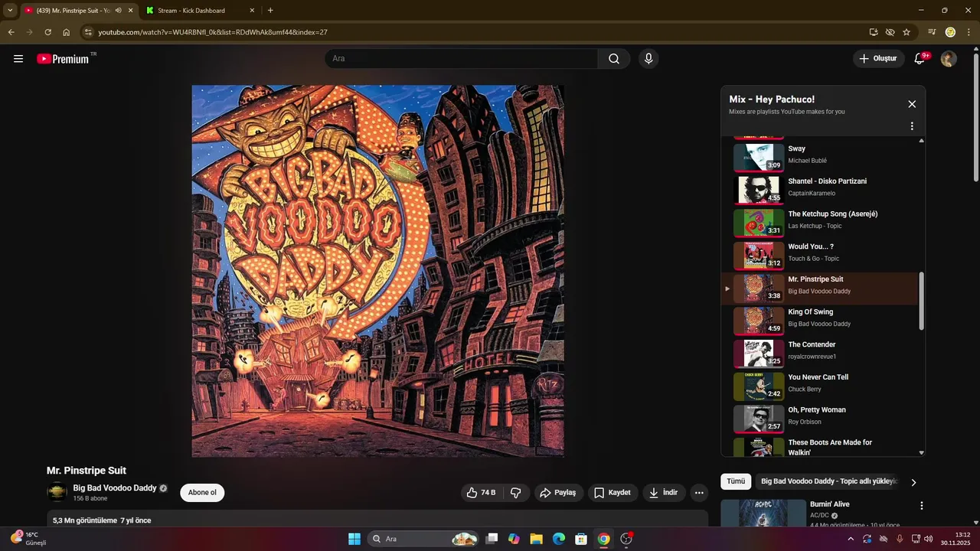This screenshot has height=551, width=980.
Task: Open the Windows taskbar search box
Action: pos(423,539)
